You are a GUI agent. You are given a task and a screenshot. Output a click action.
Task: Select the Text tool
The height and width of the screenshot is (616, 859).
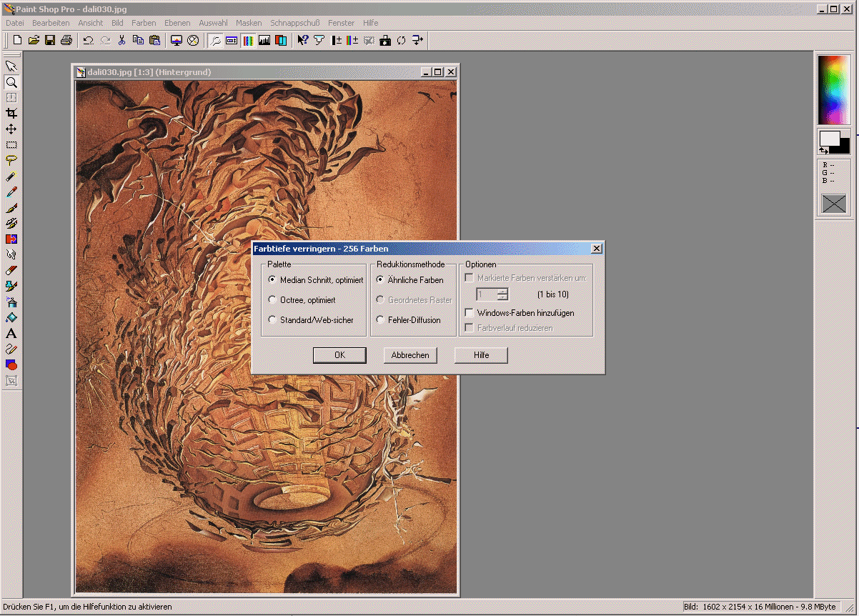click(x=11, y=333)
